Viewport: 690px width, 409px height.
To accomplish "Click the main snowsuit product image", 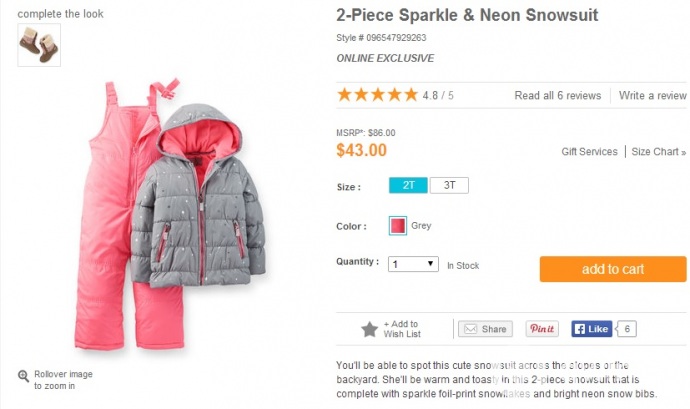I will [x=170, y=212].
